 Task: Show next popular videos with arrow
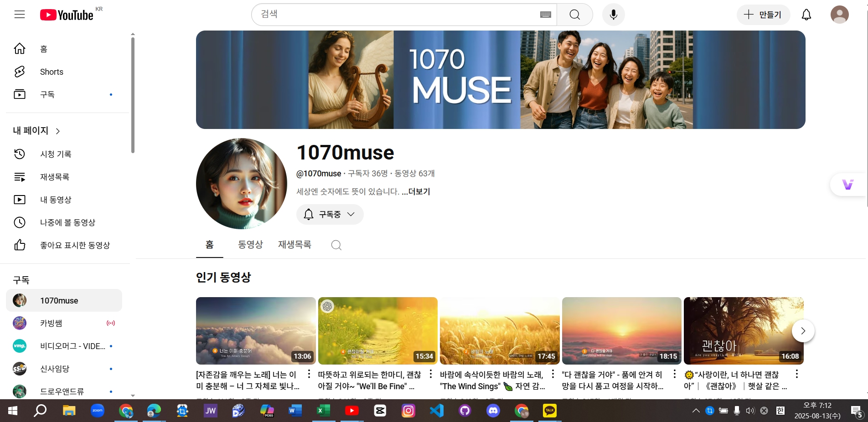tap(803, 331)
